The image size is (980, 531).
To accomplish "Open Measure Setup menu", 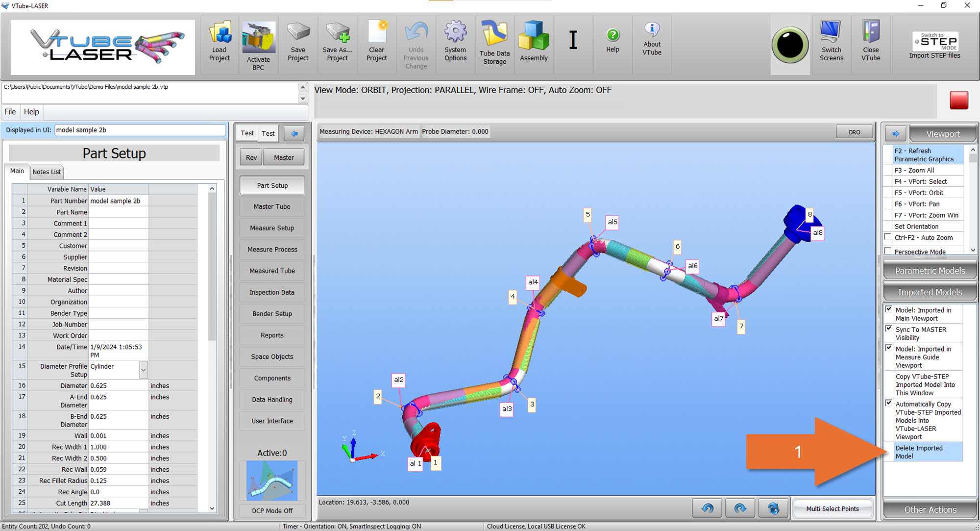I will tap(272, 228).
